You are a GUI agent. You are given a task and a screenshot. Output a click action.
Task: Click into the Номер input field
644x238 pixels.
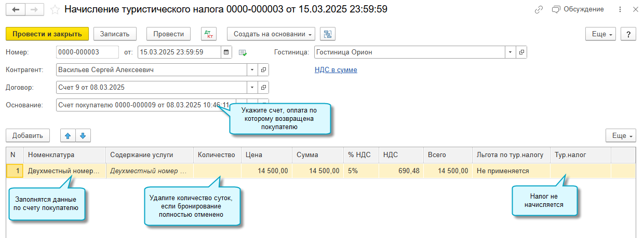pyautogui.click(x=87, y=52)
